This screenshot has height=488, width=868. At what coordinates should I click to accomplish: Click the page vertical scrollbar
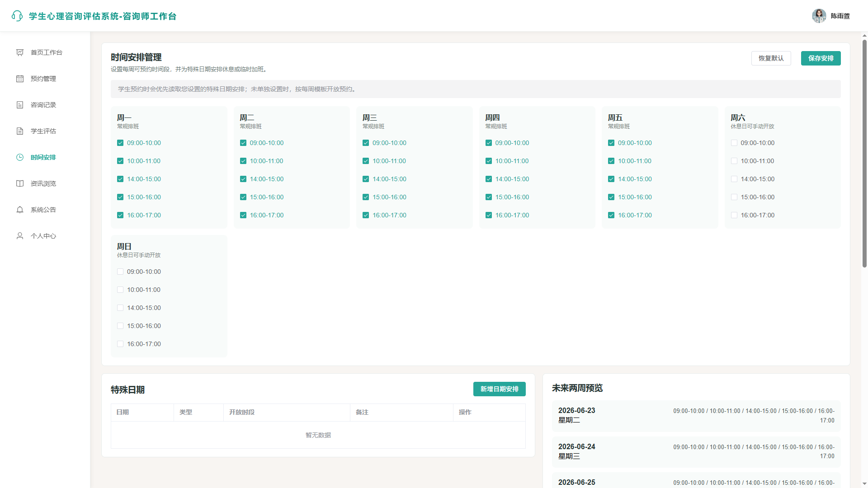click(864, 154)
